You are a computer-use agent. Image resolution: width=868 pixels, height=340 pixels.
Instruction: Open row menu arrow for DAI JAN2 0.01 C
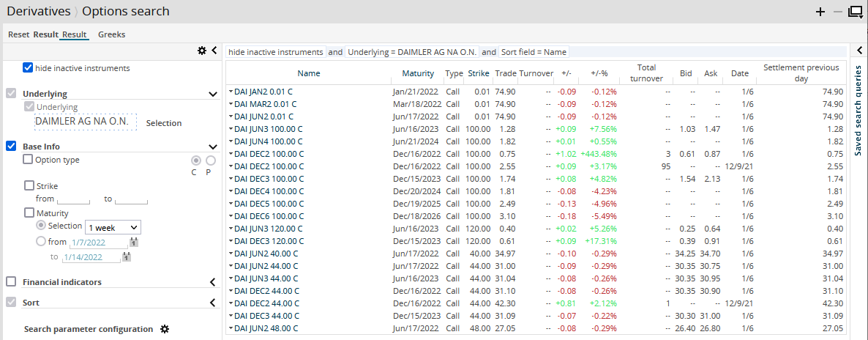(230, 92)
